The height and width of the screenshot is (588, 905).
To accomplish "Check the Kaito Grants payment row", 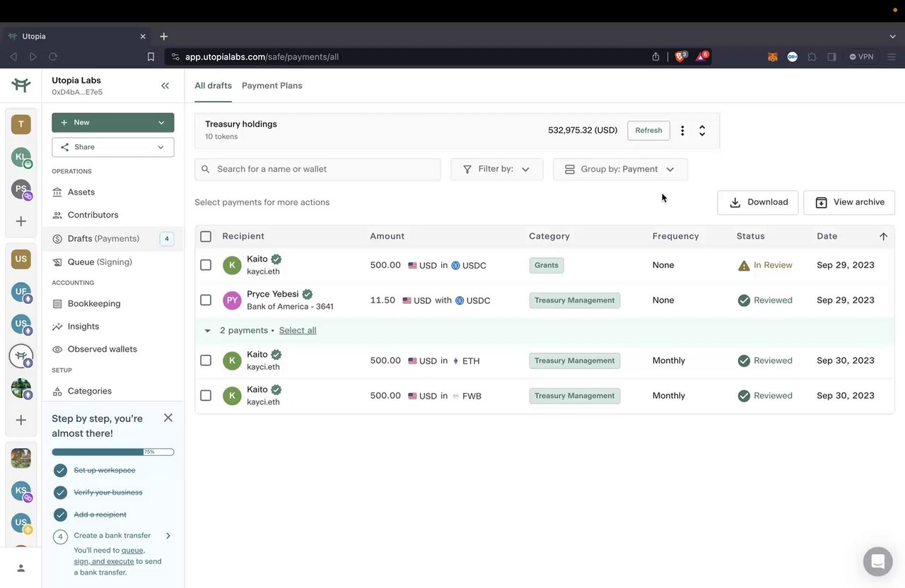I will (x=206, y=265).
